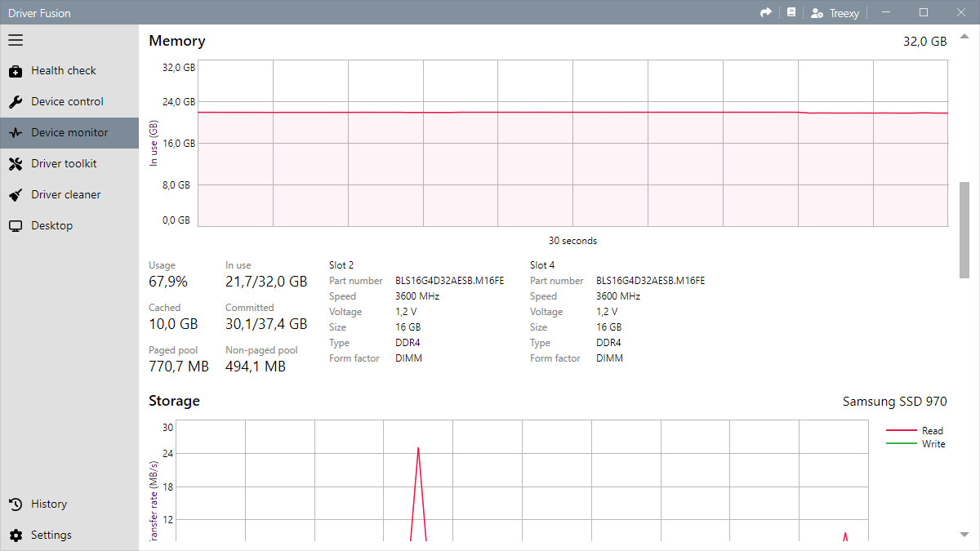This screenshot has width=980, height=551.
Task: Click Slot 2 part number BLS16G4D32AESB.M16FE
Action: 450,281
